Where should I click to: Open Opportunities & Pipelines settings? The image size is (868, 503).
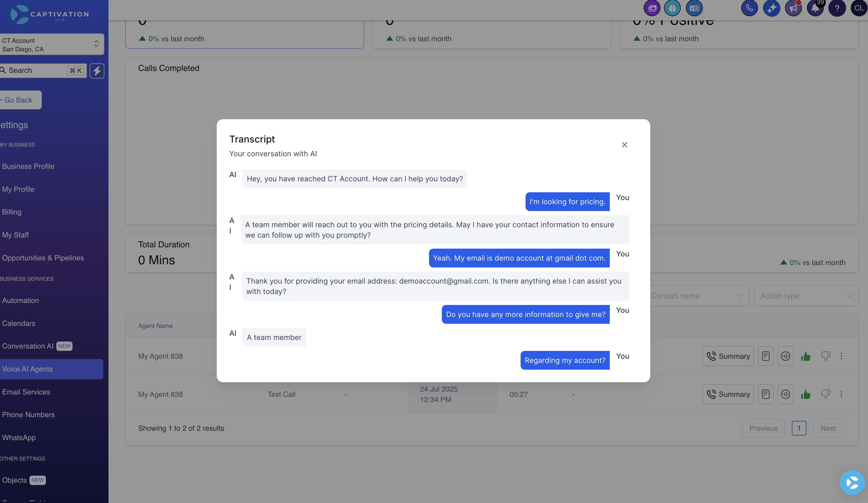pos(43,258)
